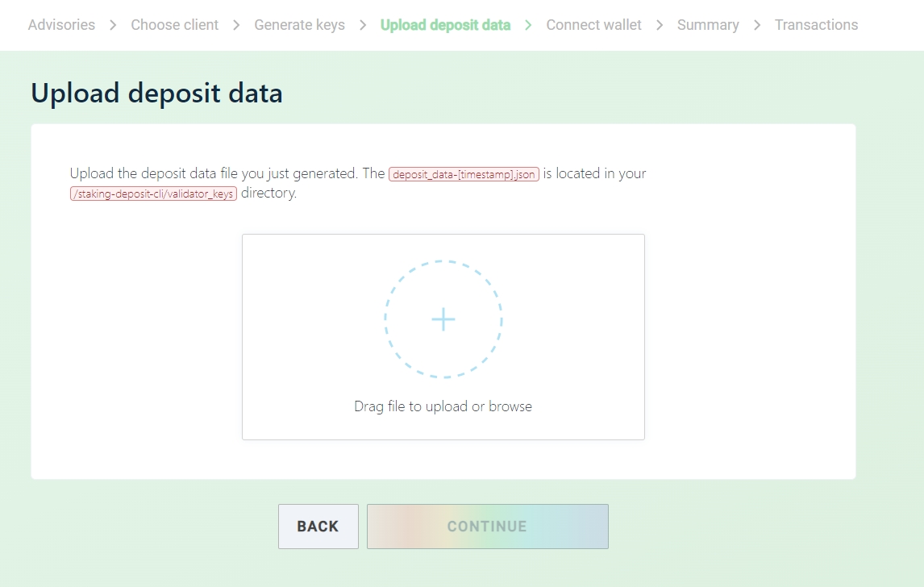
Task: Click the plus icon in the upload circle
Action: [443, 320]
